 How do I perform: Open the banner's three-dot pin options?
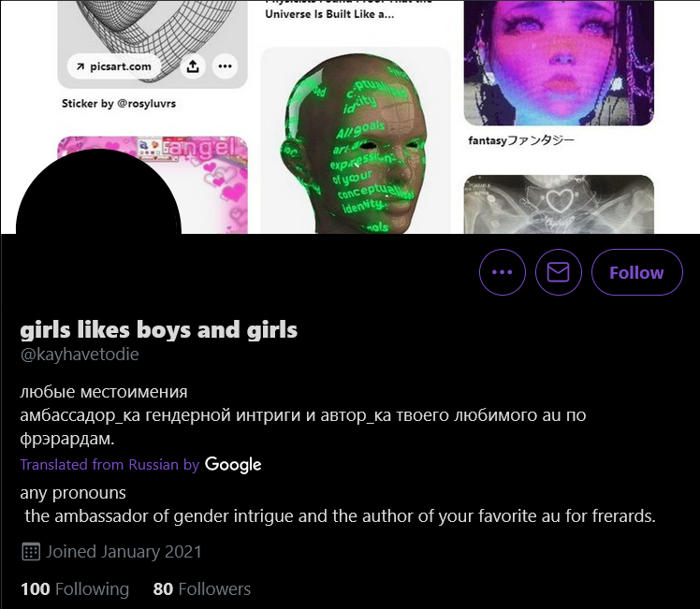pyautogui.click(x=225, y=66)
